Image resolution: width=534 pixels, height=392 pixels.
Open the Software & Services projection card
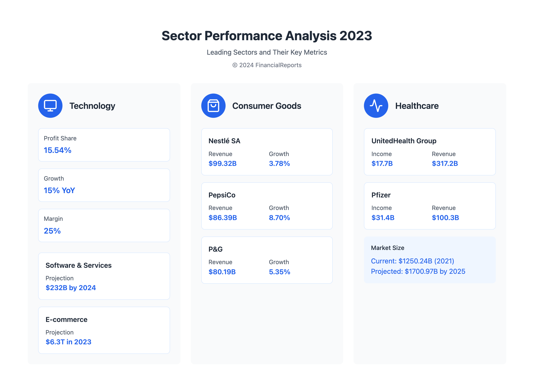[104, 276]
